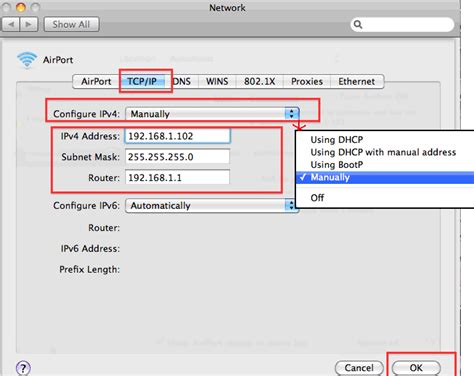Click the Subnet Mask label
This screenshot has width=474, height=376.
point(90,157)
